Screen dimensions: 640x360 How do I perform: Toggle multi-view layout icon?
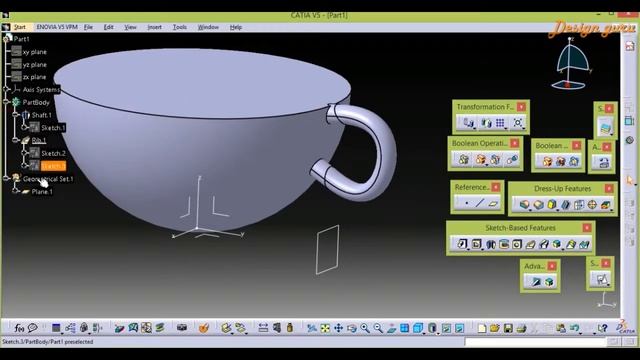pos(404,328)
